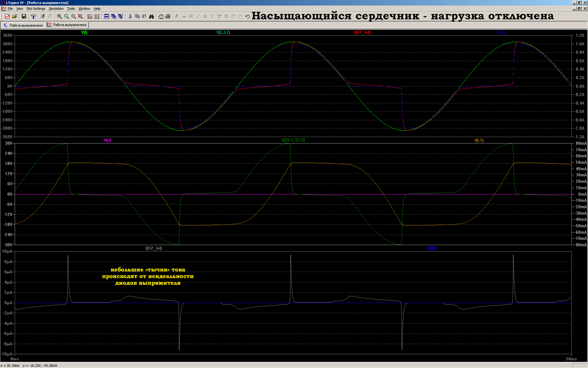Select the Drag hand tool
Viewport: 588px width, 368px height.
click(241, 17)
